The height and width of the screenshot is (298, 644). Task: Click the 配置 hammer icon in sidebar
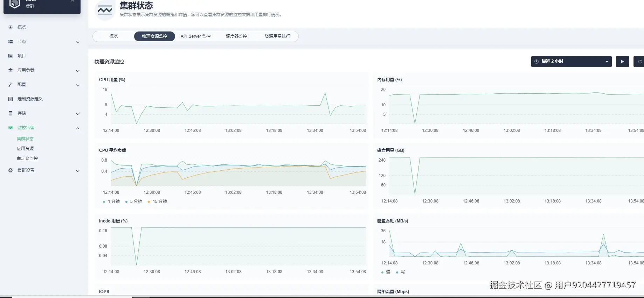tap(11, 85)
